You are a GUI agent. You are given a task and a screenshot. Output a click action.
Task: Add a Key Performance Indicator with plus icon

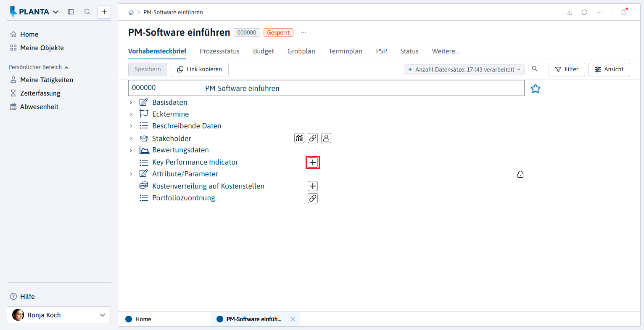(313, 162)
